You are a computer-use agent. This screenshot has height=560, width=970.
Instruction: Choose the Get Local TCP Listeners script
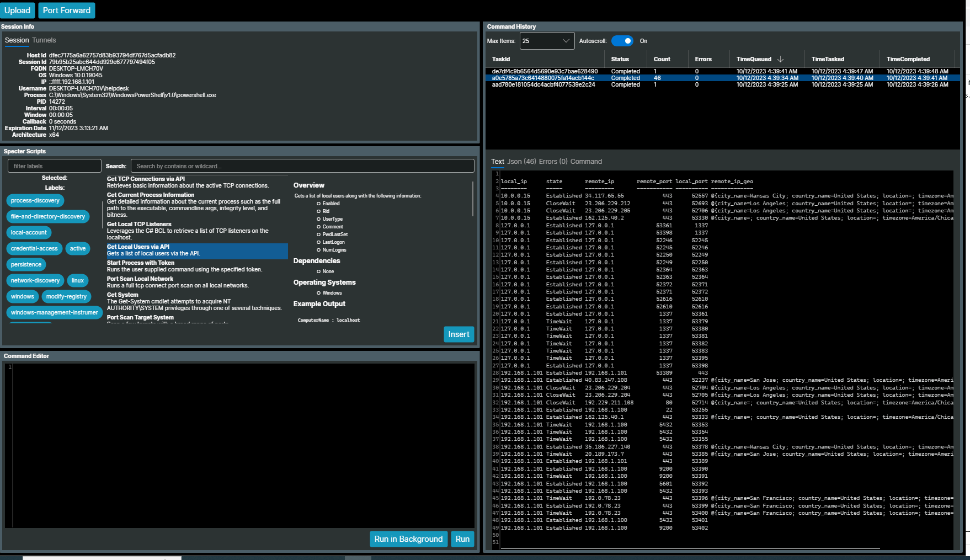pyautogui.click(x=196, y=231)
